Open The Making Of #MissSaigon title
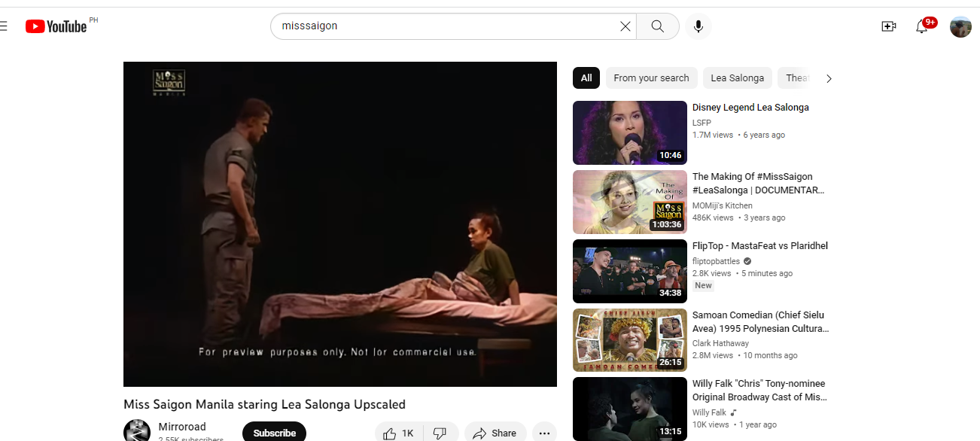This screenshot has height=441, width=980. pos(759,184)
